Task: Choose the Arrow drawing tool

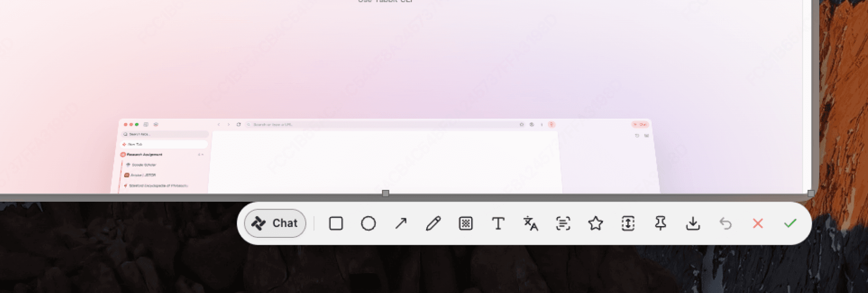Action: [x=401, y=223]
